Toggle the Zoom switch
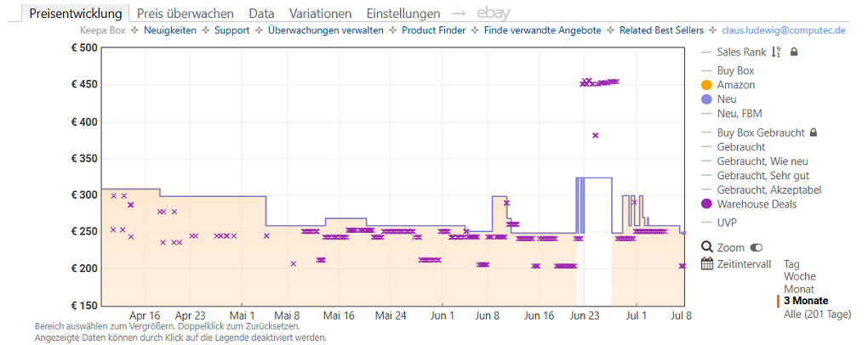This screenshot has width=868, height=345. 756,247
